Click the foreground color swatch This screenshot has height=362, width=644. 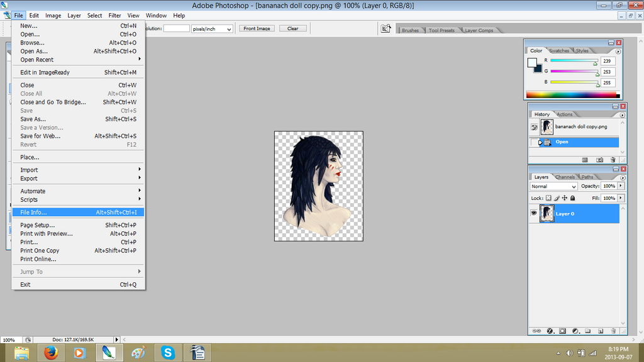(532, 62)
